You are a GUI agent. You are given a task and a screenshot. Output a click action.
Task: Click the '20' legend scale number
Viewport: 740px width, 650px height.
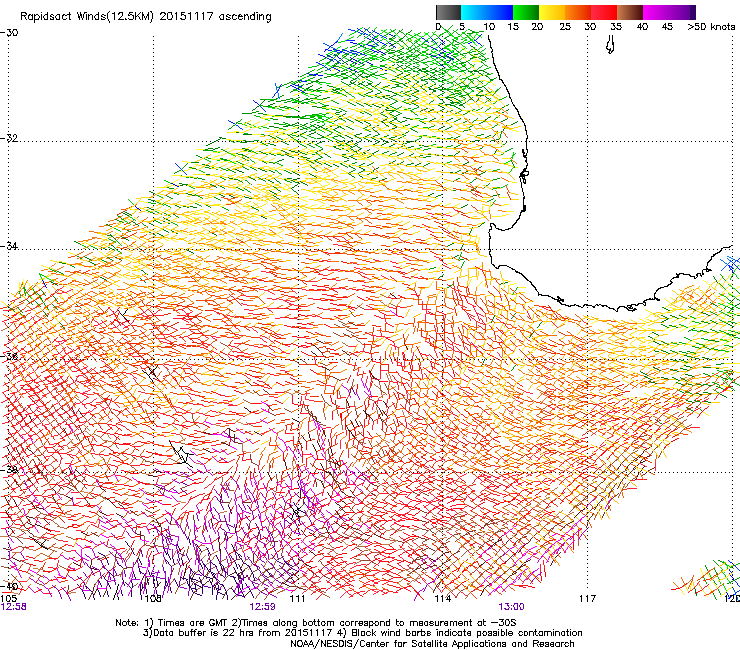click(537, 27)
